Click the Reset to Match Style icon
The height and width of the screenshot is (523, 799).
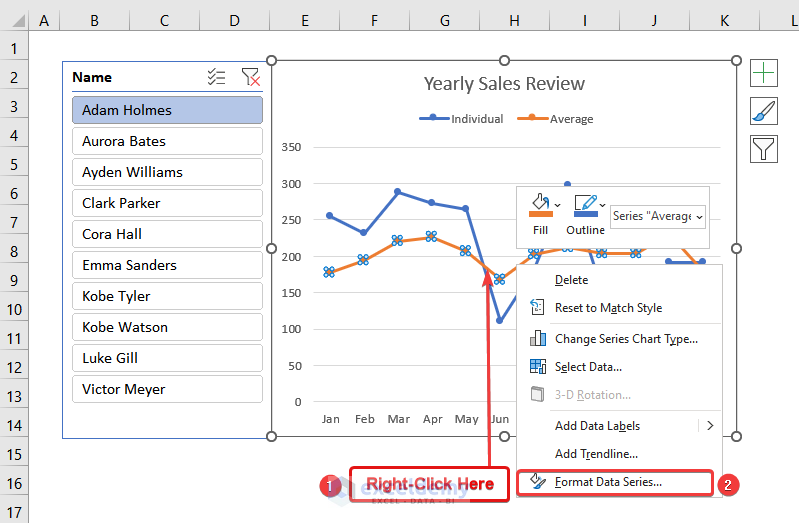click(x=537, y=307)
